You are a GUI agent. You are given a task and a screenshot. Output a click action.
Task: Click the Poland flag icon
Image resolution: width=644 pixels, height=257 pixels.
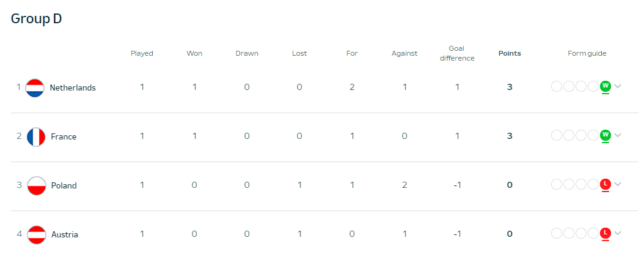click(37, 185)
